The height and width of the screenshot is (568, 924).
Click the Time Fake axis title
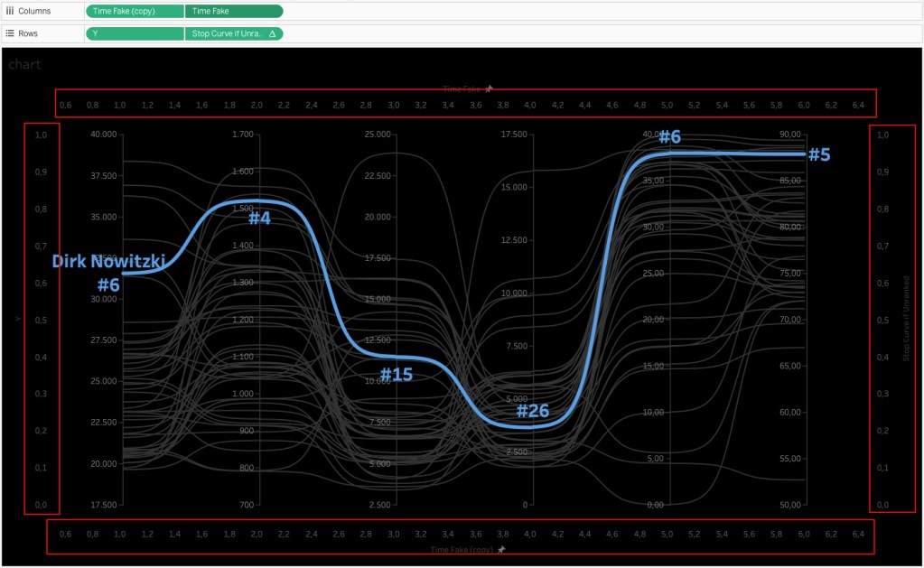462,89
